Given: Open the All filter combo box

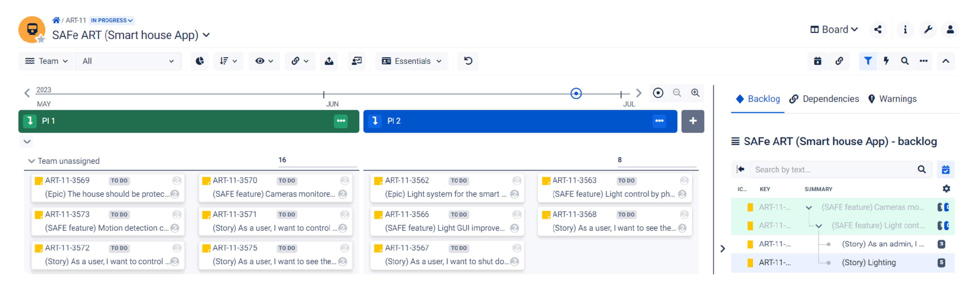Looking at the screenshot, I should tap(128, 61).
